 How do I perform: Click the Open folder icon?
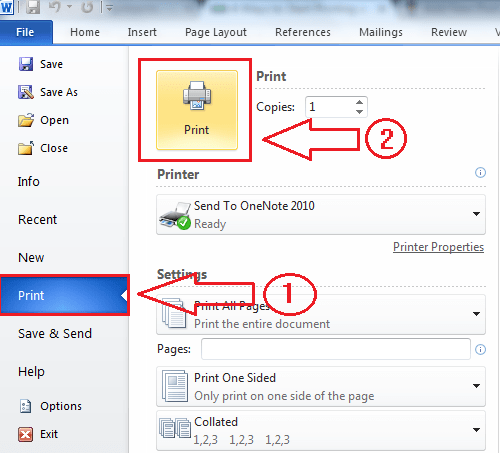click(x=26, y=120)
